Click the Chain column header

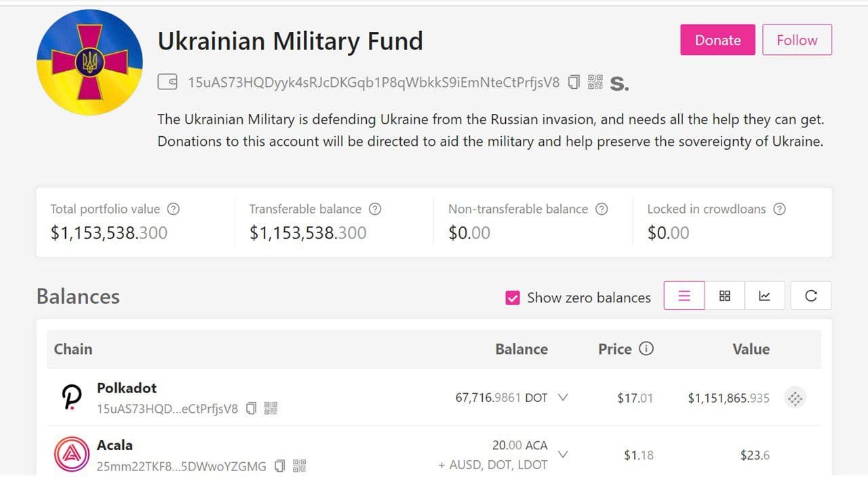(x=73, y=349)
